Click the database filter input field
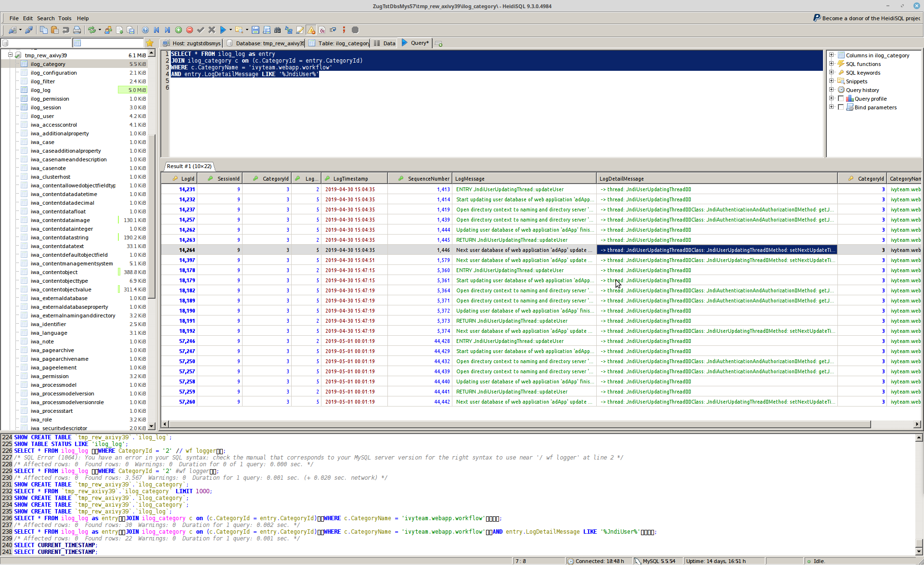 coord(37,43)
